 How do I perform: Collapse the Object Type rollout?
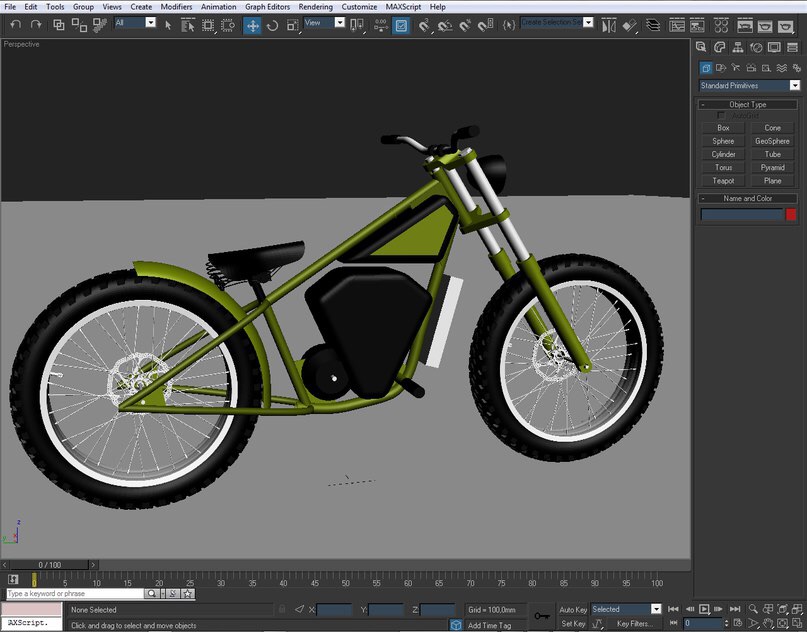748,104
